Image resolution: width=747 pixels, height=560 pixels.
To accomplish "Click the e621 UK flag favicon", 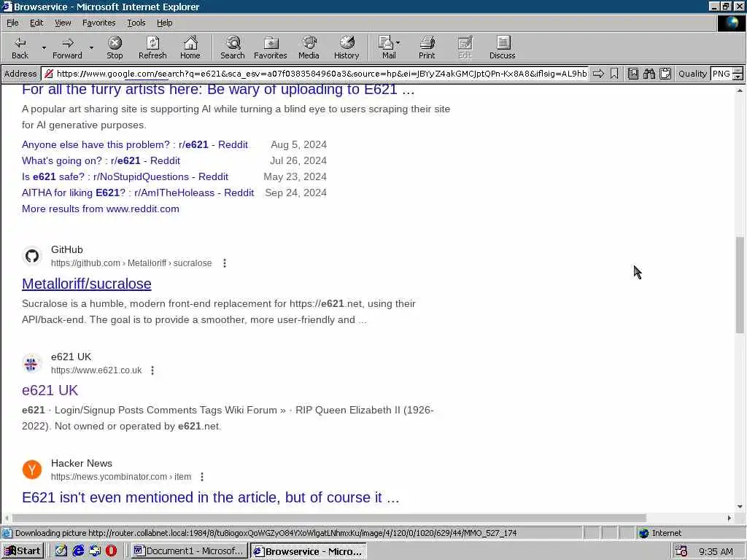I will 32,364.
